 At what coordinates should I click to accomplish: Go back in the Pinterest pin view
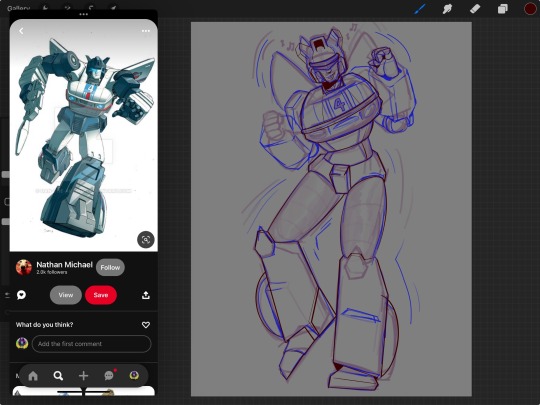click(21, 31)
